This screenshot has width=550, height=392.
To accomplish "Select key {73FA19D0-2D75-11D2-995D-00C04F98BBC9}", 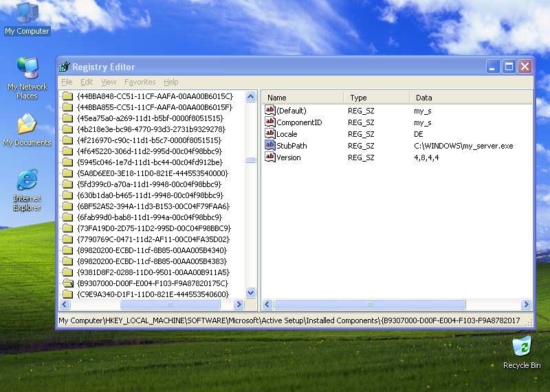I will [153, 228].
